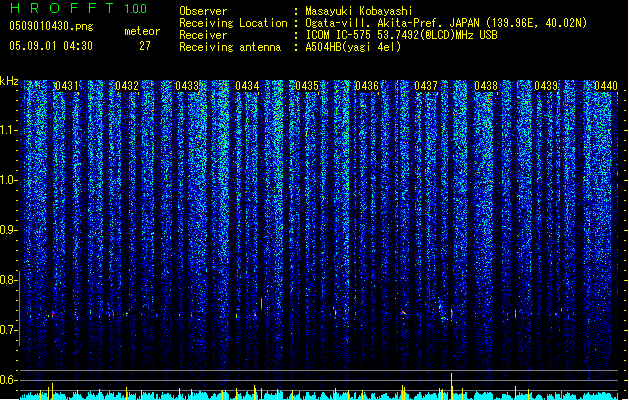Screen dimensions: 629x400
Task: Click the tallest yellow spike in bottom graph
Action: (x=452, y=386)
